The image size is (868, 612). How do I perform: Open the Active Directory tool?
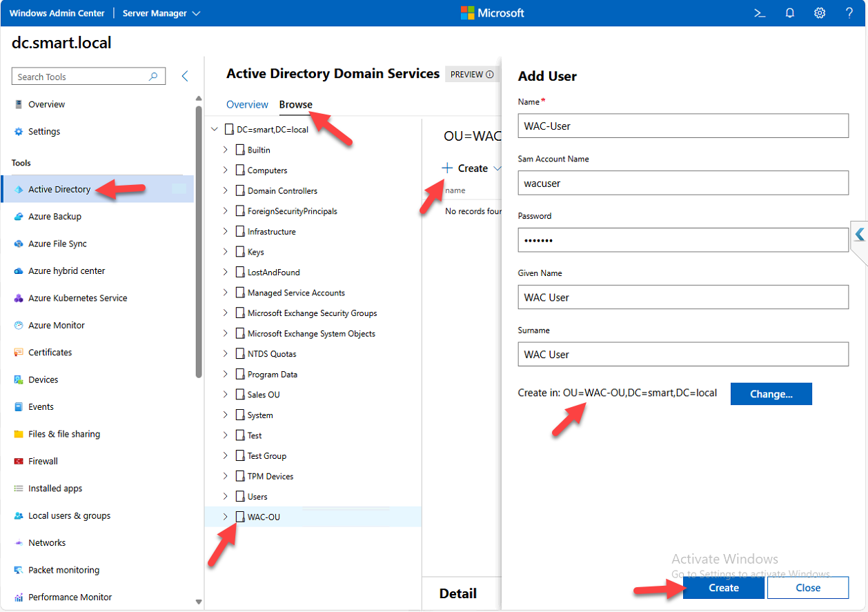98,189
